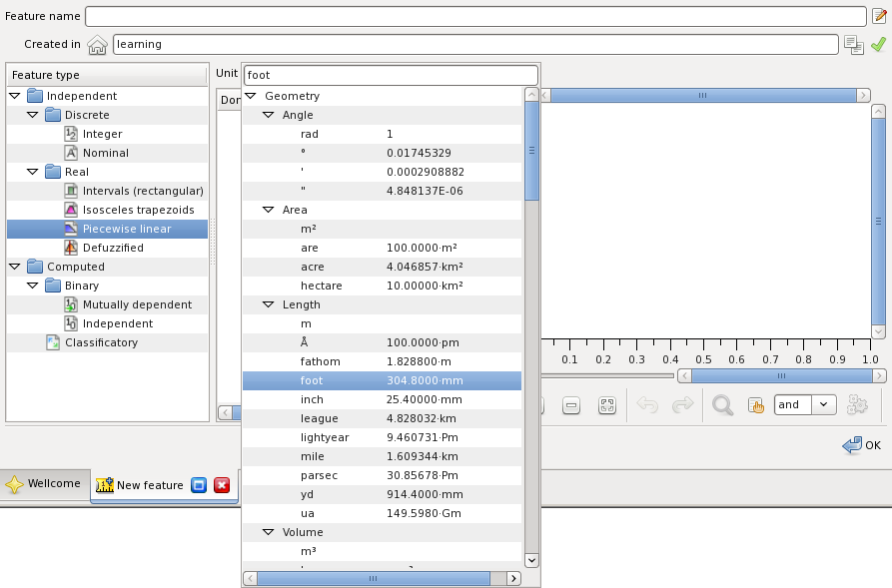Collapse the Independent folder
Viewport: 892px width, 588px height.
pyautogui.click(x=15, y=96)
